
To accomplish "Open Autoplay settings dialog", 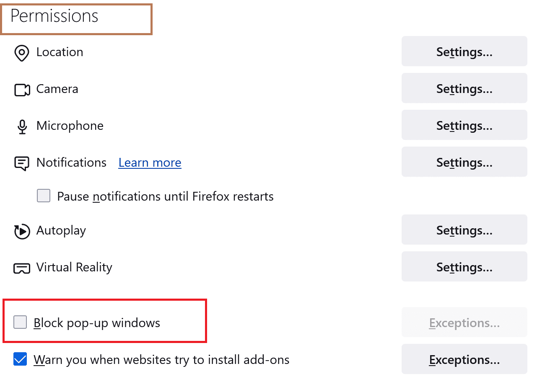I will coord(464,230).
